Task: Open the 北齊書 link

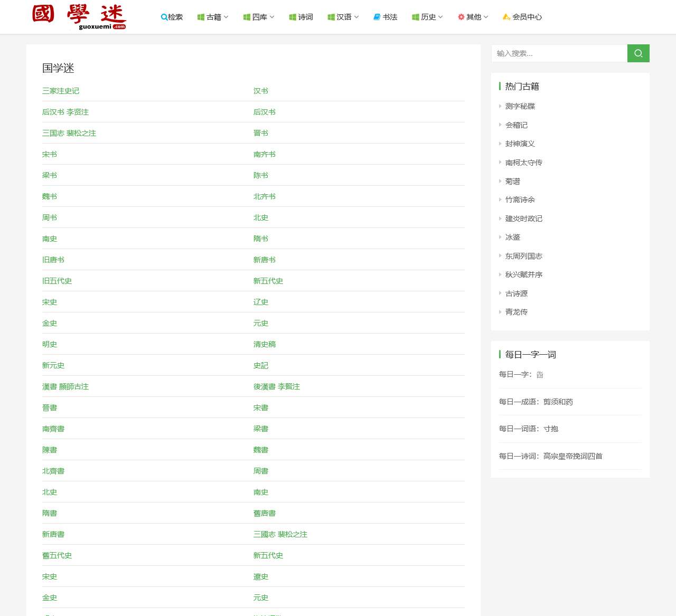Action: point(53,471)
